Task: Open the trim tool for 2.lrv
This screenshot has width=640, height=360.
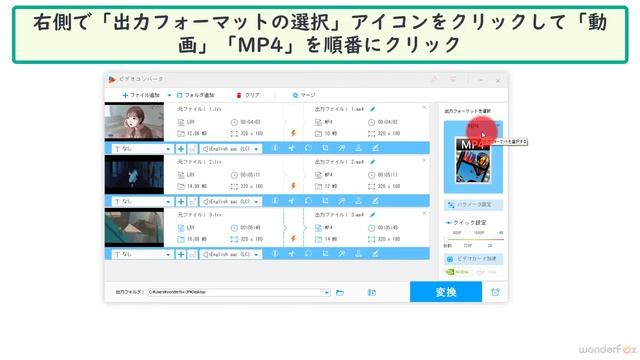Action: (291, 200)
